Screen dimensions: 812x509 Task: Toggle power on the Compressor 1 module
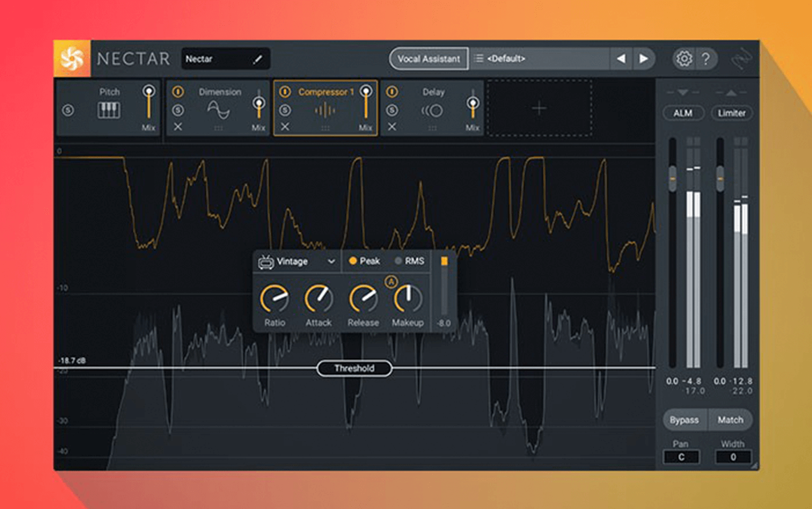coord(285,92)
